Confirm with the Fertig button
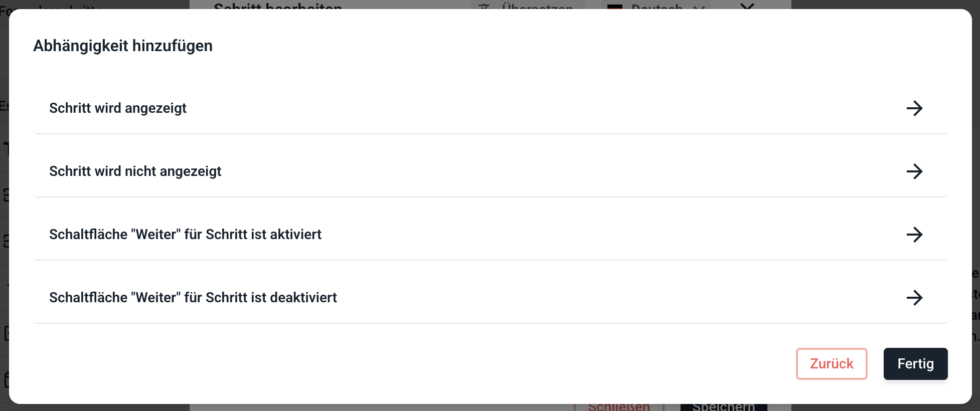980x411 pixels. (915, 364)
